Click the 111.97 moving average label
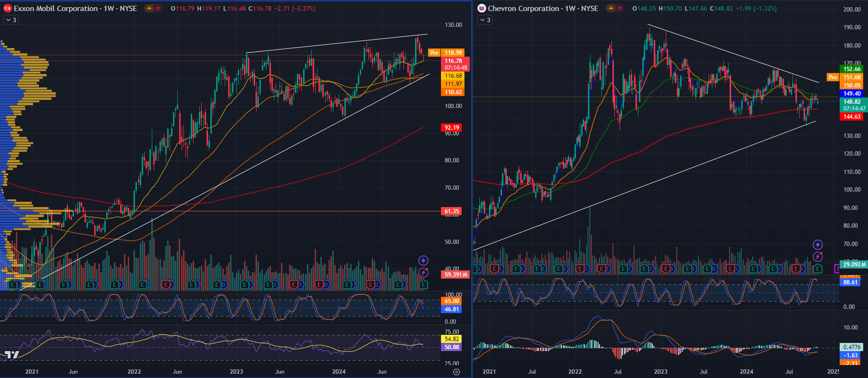 coord(453,84)
